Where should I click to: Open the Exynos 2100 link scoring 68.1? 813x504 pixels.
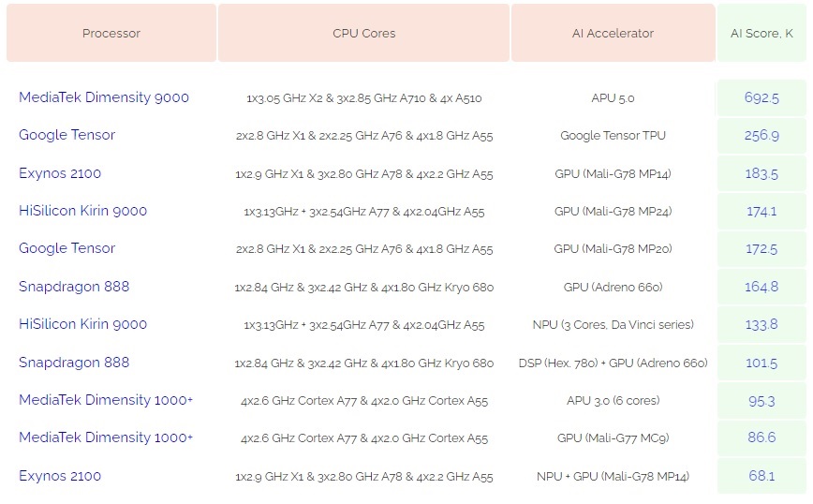click(x=60, y=476)
